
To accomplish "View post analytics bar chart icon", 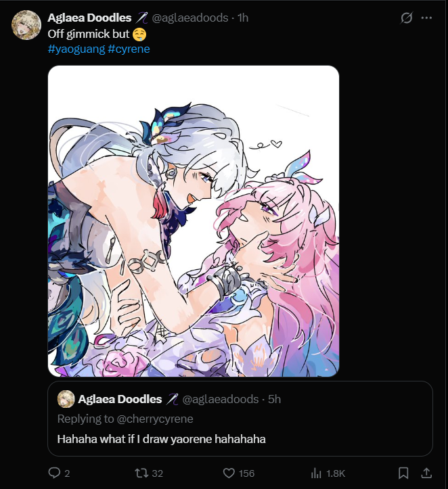I will pyautogui.click(x=316, y=473).
